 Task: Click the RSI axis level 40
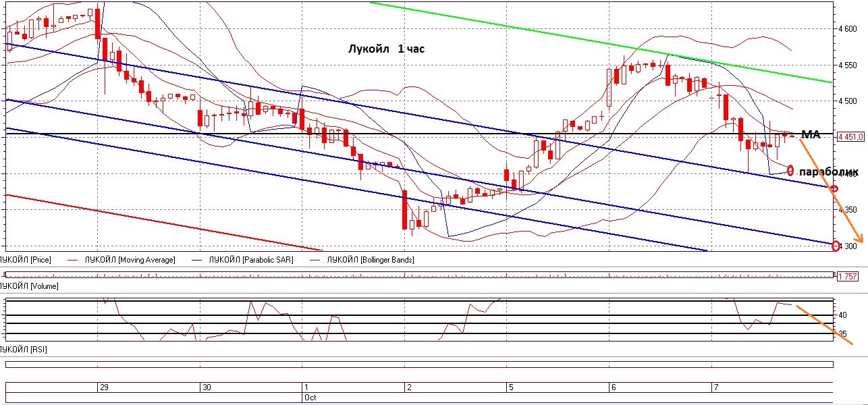coord(843,315)
